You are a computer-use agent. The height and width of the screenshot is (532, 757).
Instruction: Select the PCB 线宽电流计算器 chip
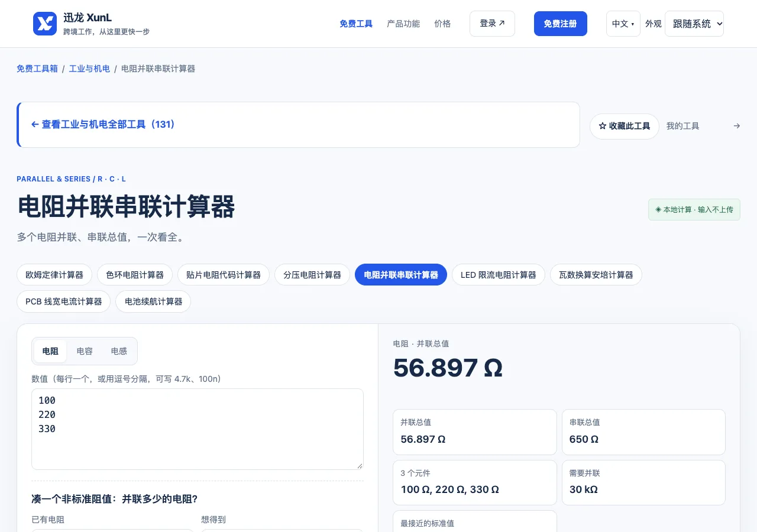(x=64, y=301)
